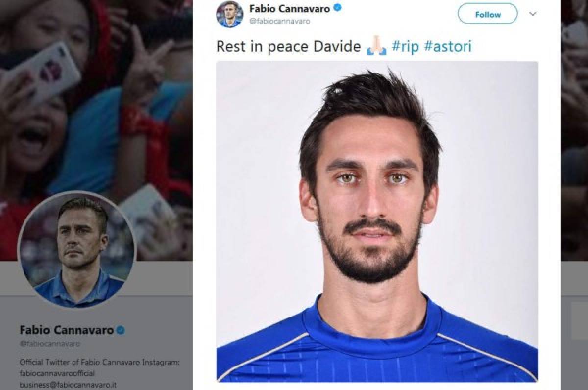Click the folded hands emoji in tweet

coord(376,48)
